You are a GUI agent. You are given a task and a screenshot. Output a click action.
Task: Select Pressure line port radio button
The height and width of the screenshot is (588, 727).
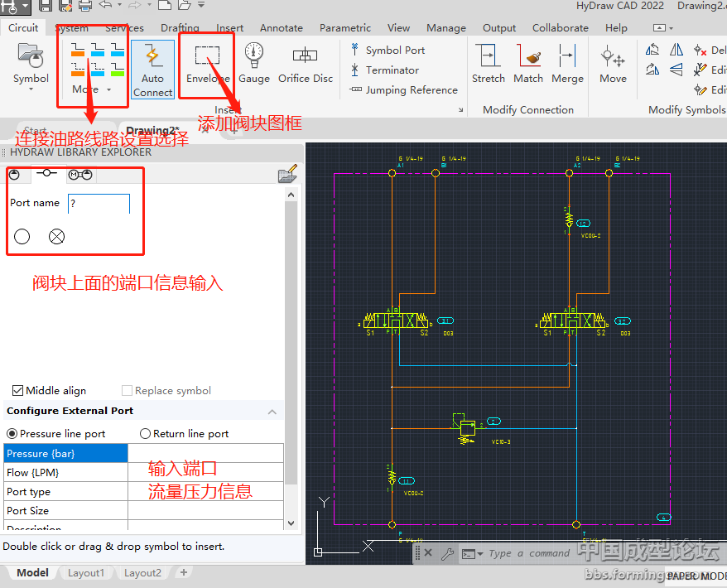pyautogui.click(x=12, y=434)
